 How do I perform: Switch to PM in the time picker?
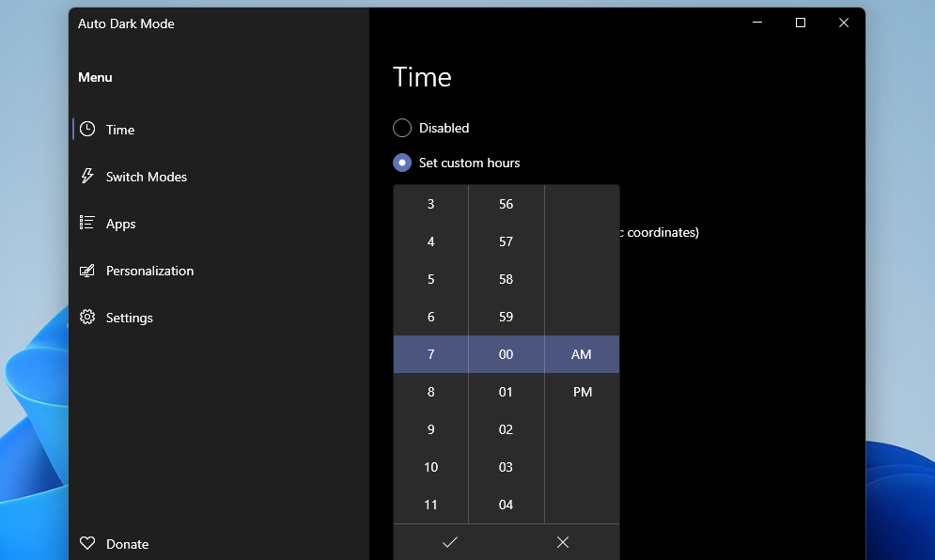(x=582, y=392)
